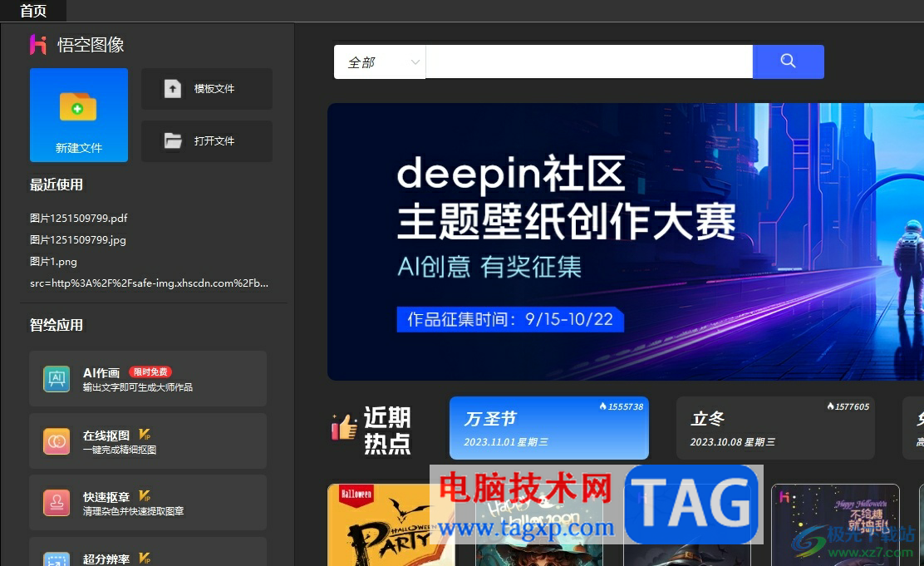The image size is (924, 566).
Task: Open the 模板文件 button label
Action: click(214, 88)
